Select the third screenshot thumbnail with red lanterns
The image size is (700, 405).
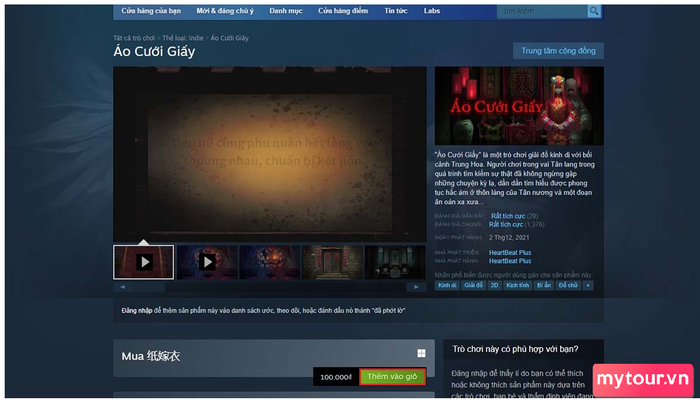[270, 262]
